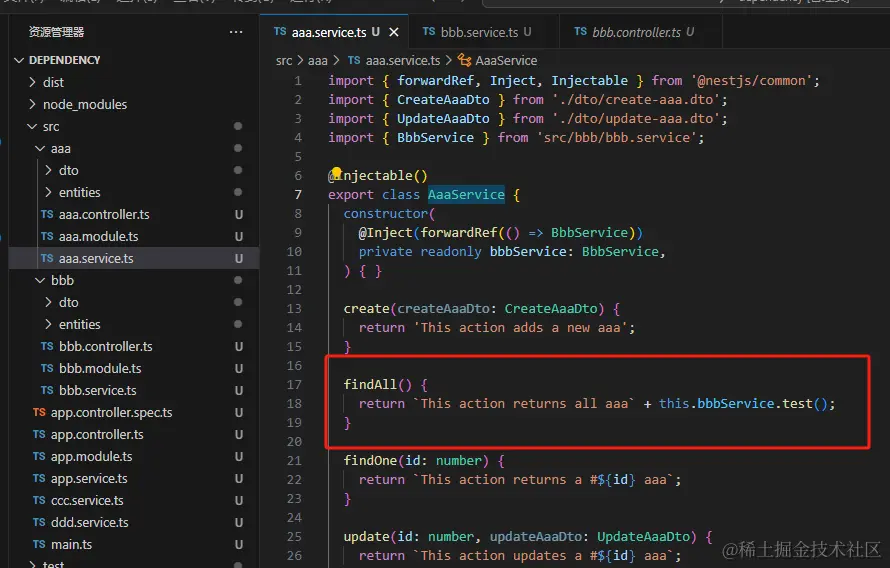
Task: Open the explorer panel more actions menu
Action: coord(236,32)
